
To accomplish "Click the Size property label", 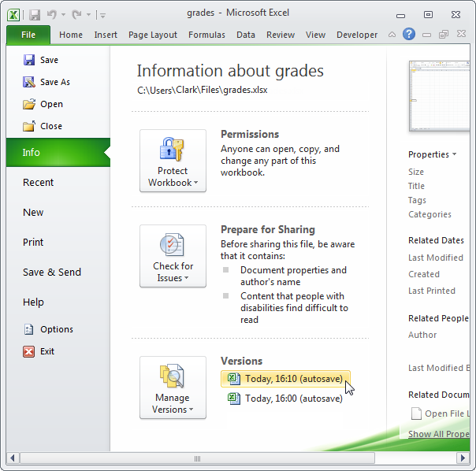I will 416,172.
